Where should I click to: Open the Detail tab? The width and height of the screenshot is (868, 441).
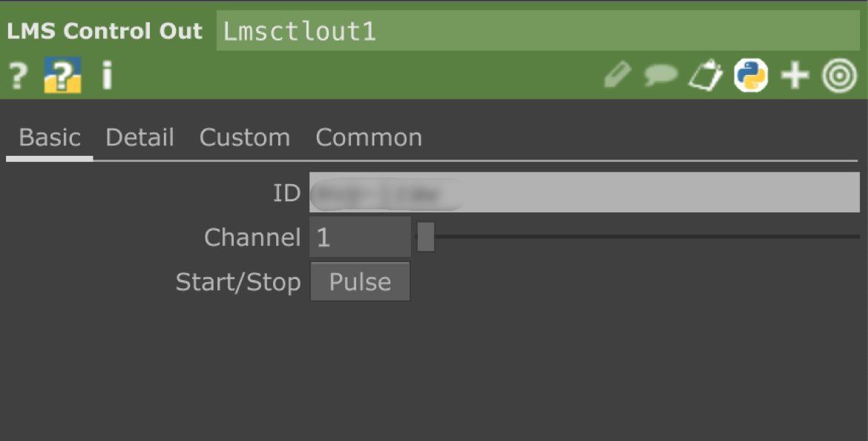(x=139, y=138)
